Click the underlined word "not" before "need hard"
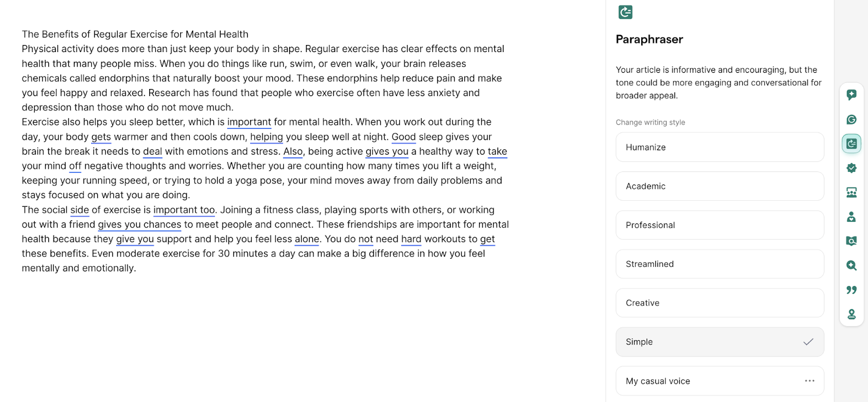Screen dimensions: 868x402 [x=366, y=239]
